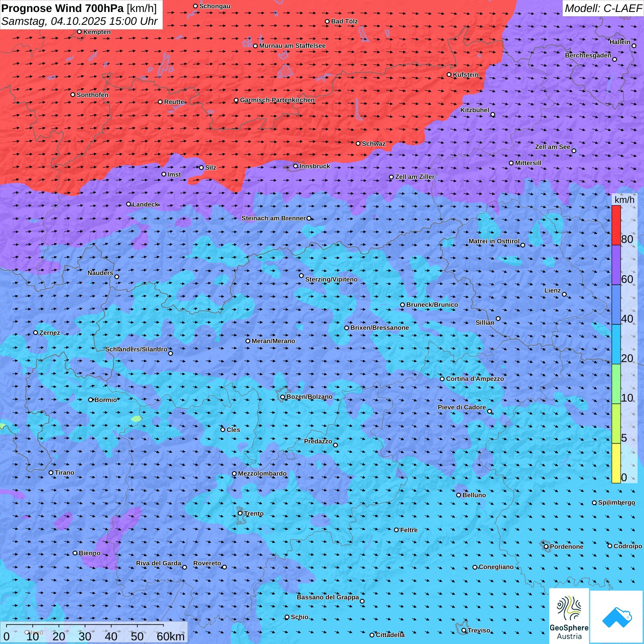Screen dimensions: 644x644
Task: Click the Kempten city label
Action: tap(97, 32)
